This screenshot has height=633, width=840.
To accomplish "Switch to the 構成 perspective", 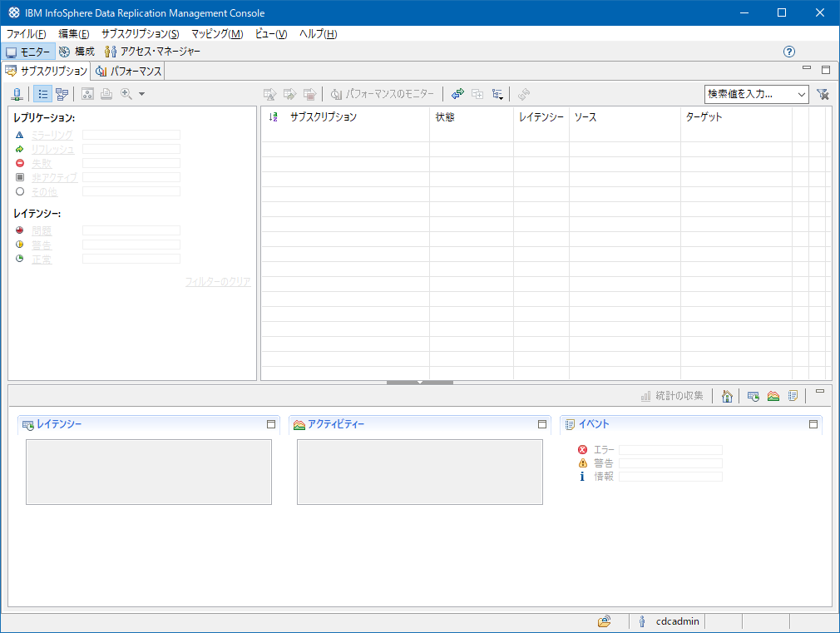I will 77,52.
